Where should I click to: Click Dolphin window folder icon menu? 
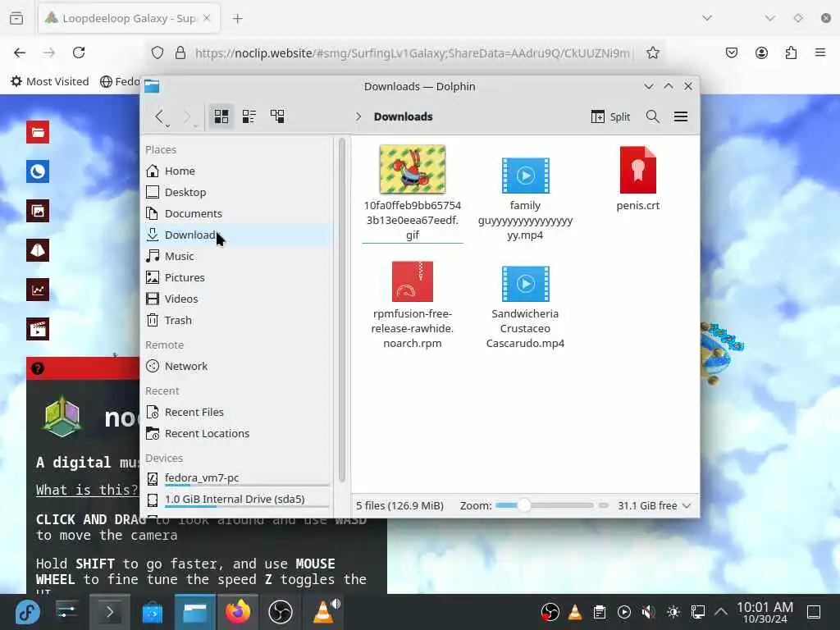click(152, 86)
